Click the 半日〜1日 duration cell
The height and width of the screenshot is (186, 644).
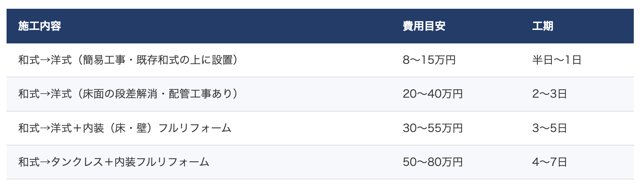pos(556,60)
